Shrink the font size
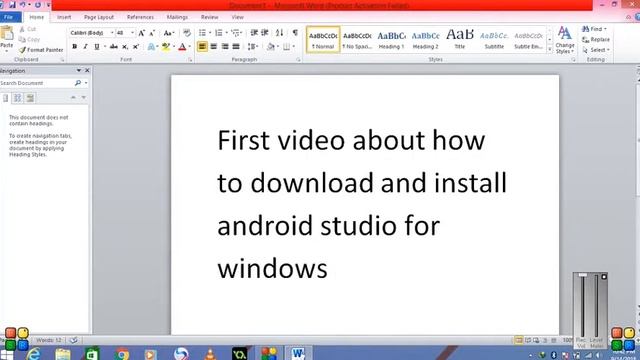The image size is (640, 360). click(x=152, y=33)
